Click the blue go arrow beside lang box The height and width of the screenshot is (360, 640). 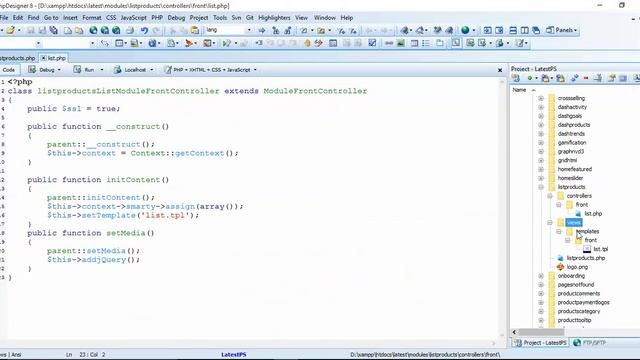262,30
